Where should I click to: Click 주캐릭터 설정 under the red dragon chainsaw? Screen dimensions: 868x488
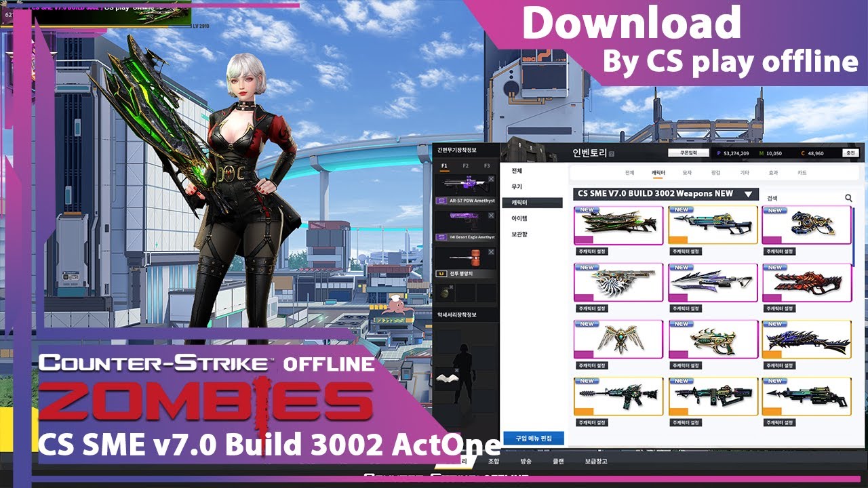(781, 308)
